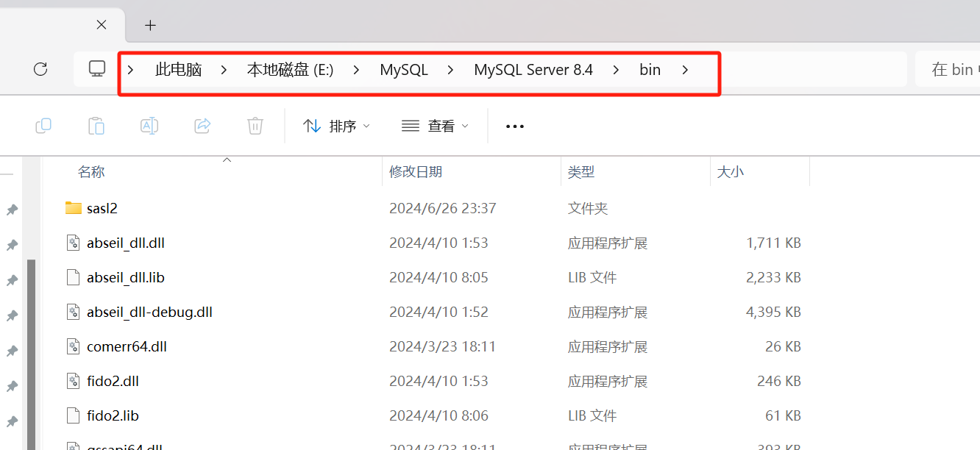Select the comerr64.dll file icon
The height and width of the screenshot is (450, 980).
coord(73,346)
